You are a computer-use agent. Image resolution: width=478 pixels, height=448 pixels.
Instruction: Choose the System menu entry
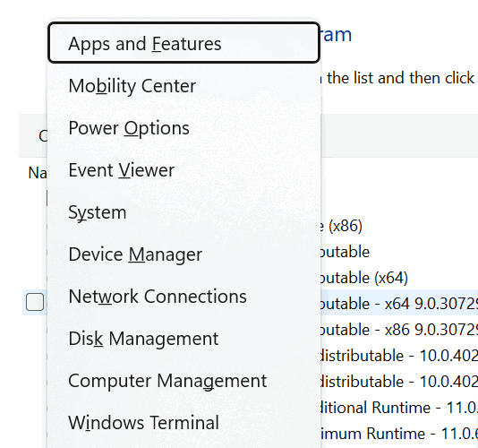point(184,212)
